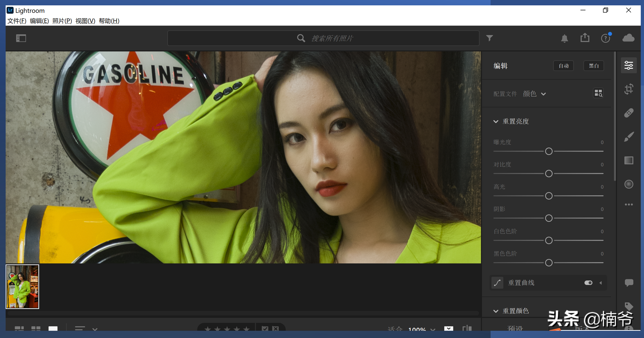644x338 pixels.
Task: Open the 照片(P) menu
Action: (62, 21)
